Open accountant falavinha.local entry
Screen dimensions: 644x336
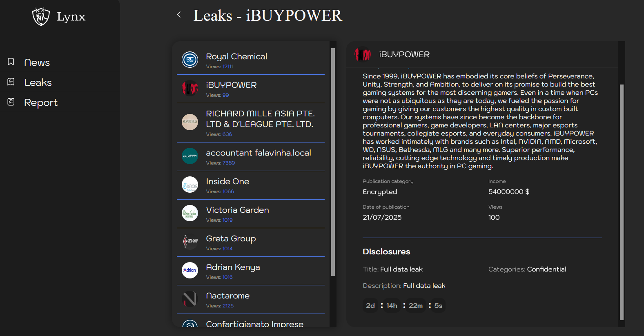point(251,157)
